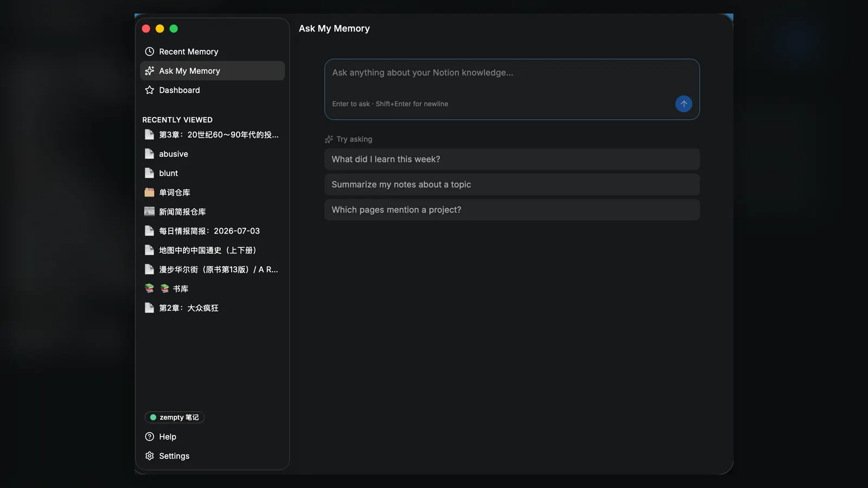Click the page icon next to 地图中的中国通史
The width and height of the screenshot is (868, 488).
tap(149, 250)
